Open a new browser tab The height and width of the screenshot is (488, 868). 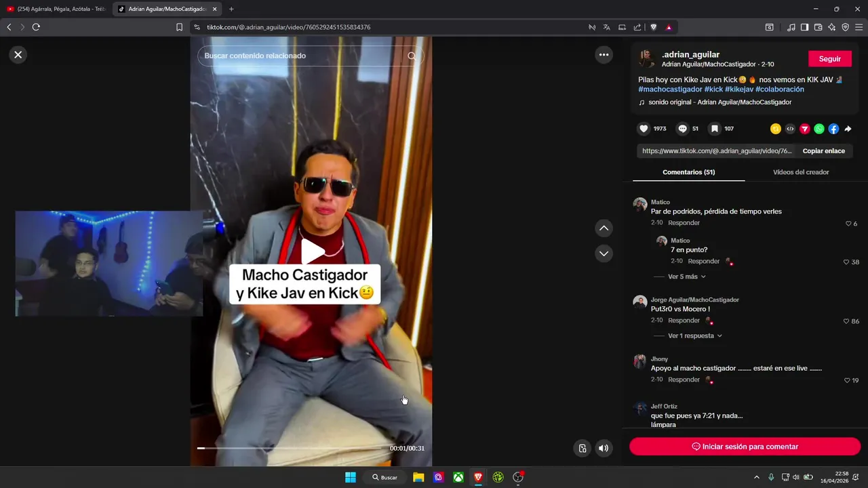coord(231,9)
